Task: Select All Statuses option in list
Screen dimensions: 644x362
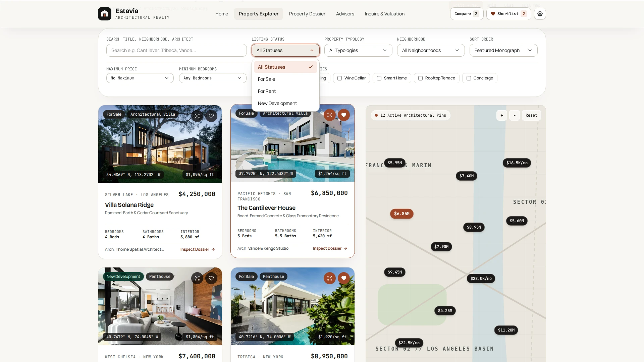Action: (285, 67)
